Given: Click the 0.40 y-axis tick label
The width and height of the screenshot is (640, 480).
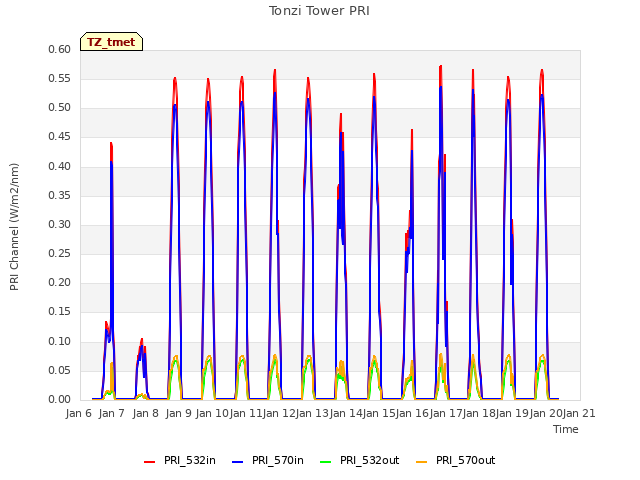Looking at the screenshot, I should (60, 167).
